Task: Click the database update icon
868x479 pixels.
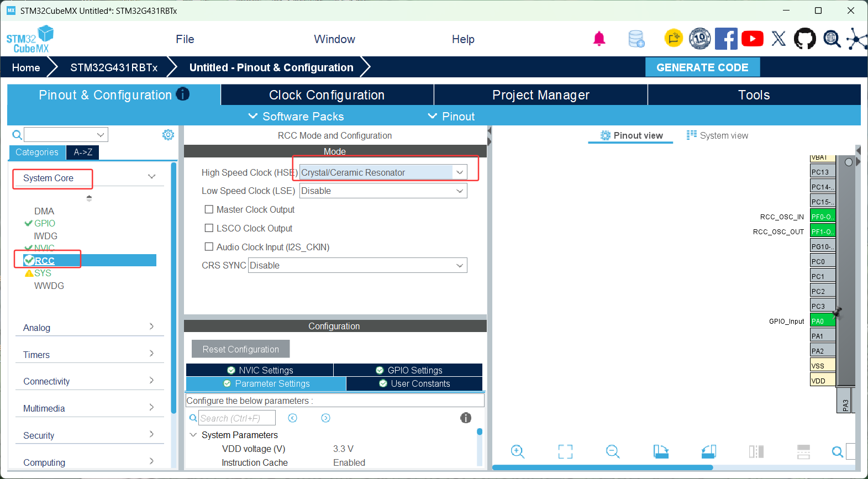Action: click(636, 39)
